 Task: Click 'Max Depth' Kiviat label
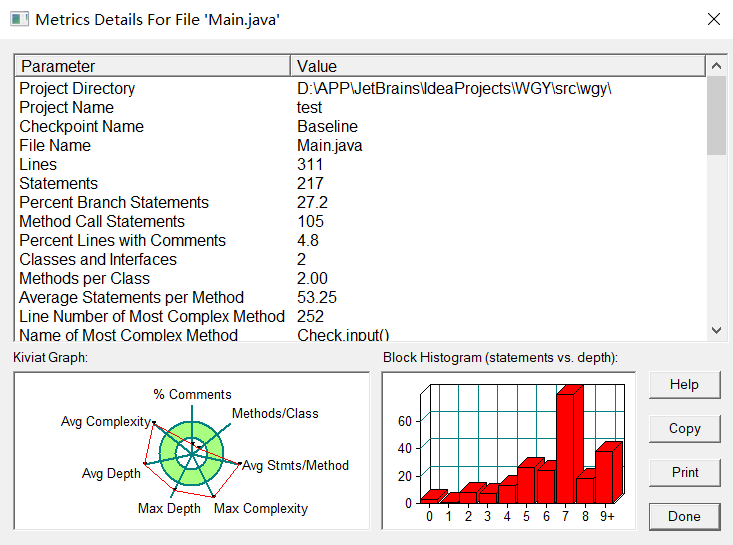(169, 509)
